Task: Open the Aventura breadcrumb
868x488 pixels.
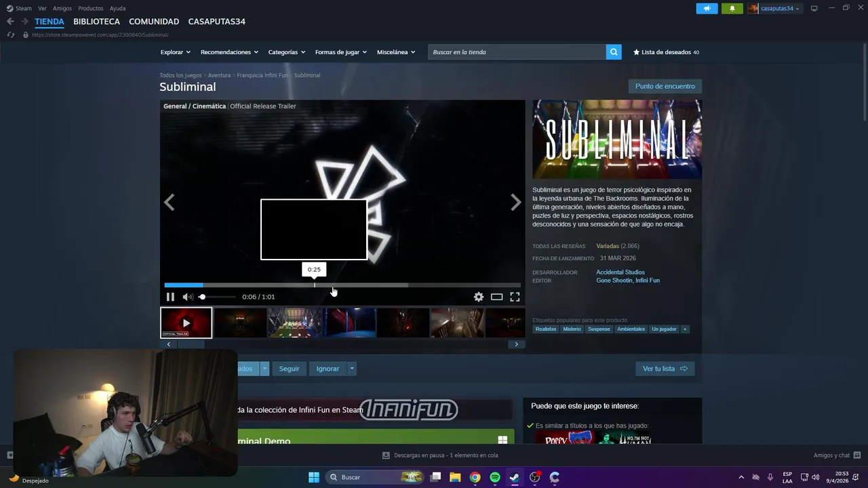Action: (219, 75)
